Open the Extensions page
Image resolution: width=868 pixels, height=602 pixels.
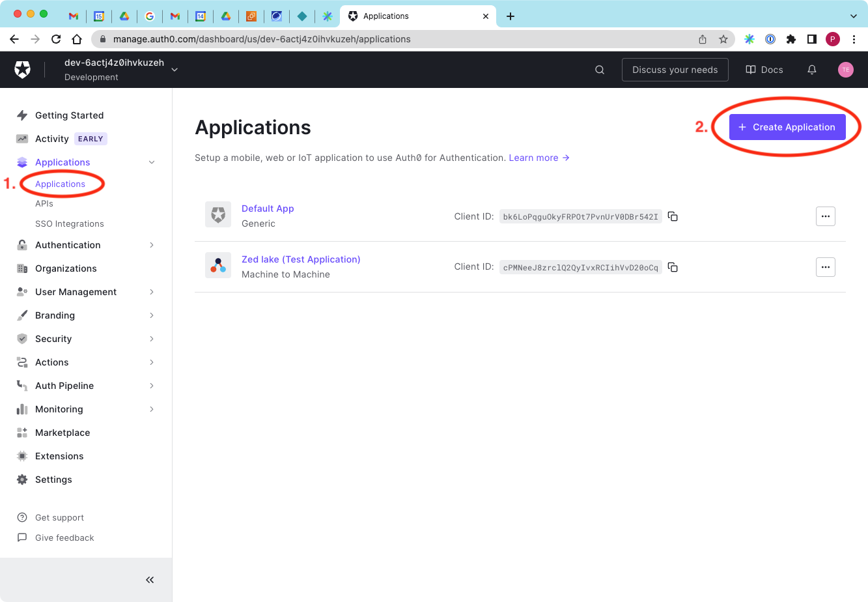pos(59,456)
